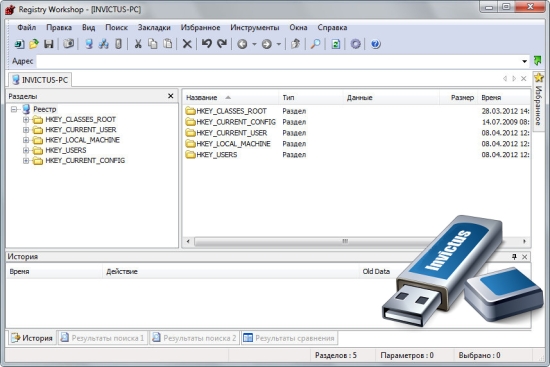Open the back history dropdown arrow

(254, 45)
